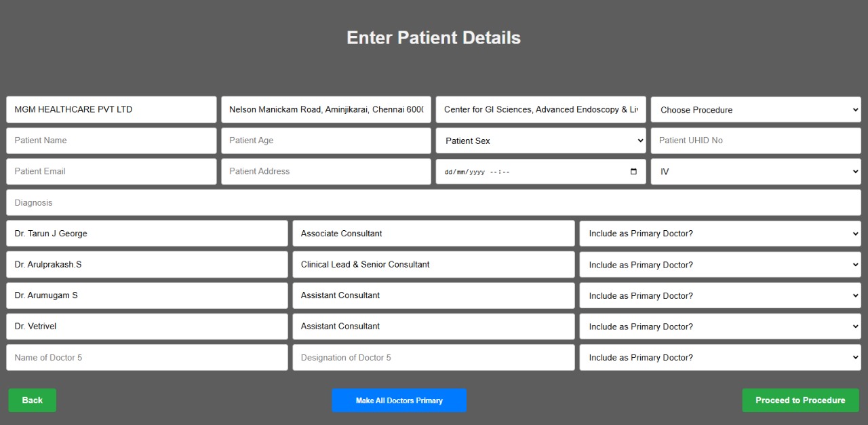Viewport: 868px width, 425px height.
Task: Open the IV sedation type dropdown
Action: tap(755, 172)
